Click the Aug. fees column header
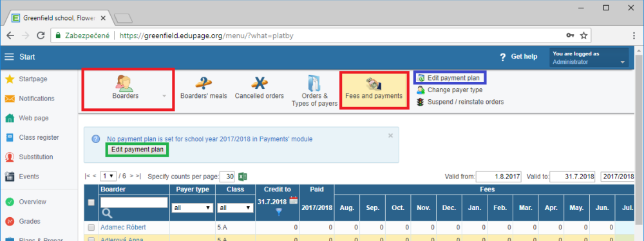The width and height of the screenshot is (644, 241). click(x=347, y=207)
